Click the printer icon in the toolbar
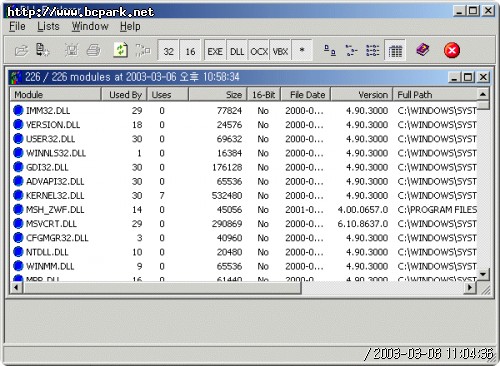The width and height of the screenshot is (500, 366). click(x=93, y=51)
